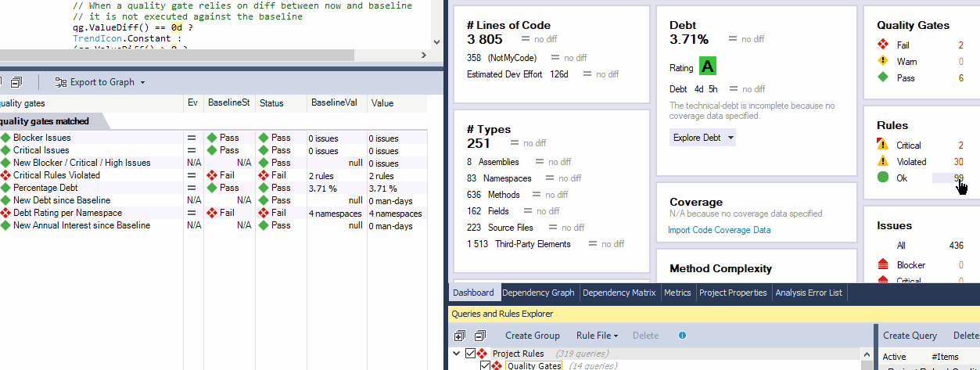The image size is (980, 370).
Task: Toggle the Quality Gates group checkbox
Action: [485, 366]
